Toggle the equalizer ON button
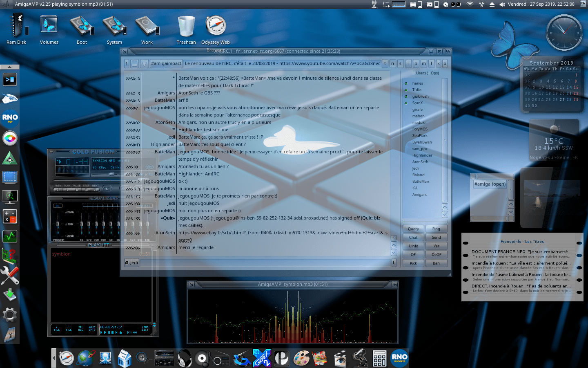This screenshot has height=368, width=588. pyautogui.click(x=58, y=206)
